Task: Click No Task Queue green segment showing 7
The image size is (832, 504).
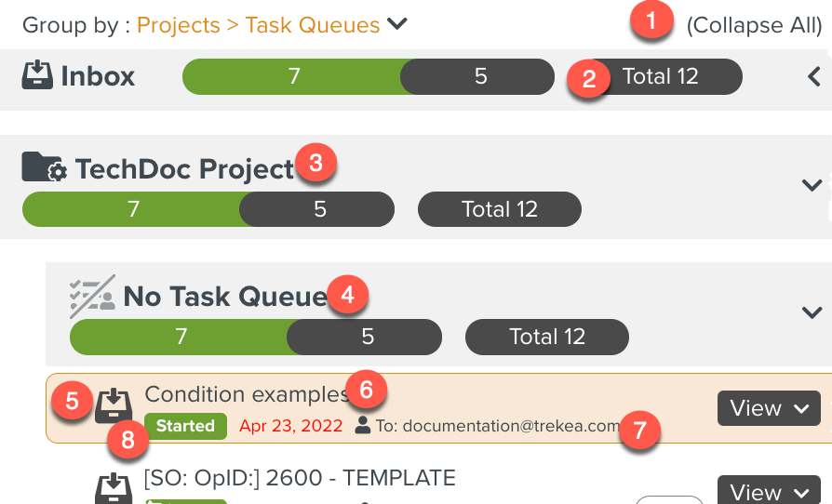Action: pyautogui.click(x=181, y=337)
